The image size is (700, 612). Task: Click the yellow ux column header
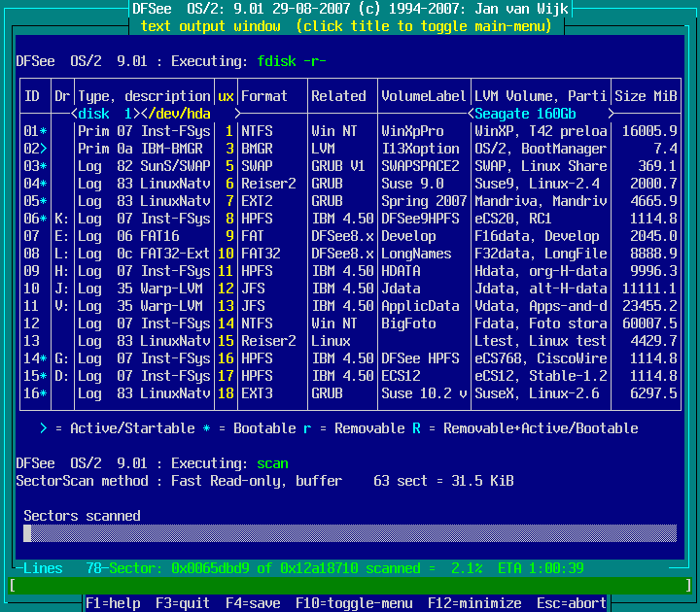[x=226, y=96]
